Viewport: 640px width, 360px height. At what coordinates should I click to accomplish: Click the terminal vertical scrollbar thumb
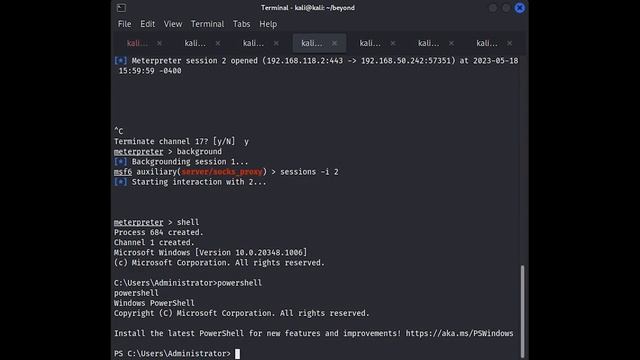pyautogui.click(x=522, y=311)
